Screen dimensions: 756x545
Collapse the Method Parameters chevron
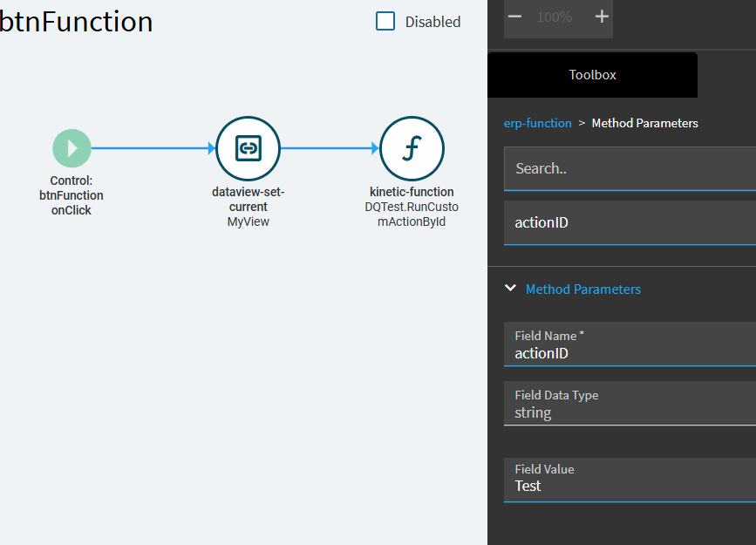[x=511, y=289]
